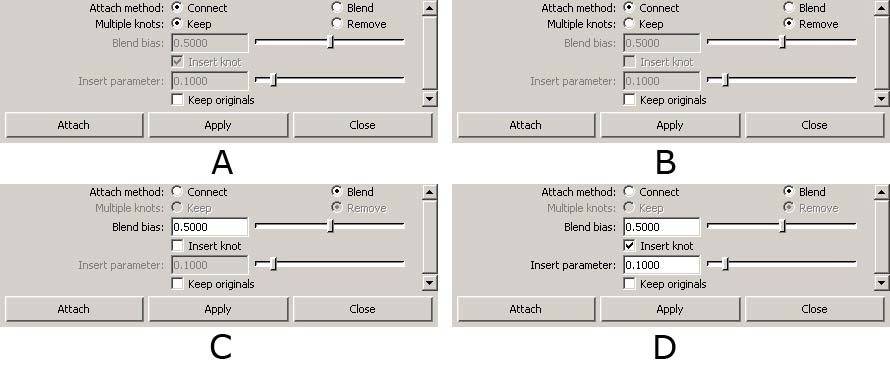Close the dialog in panel C
This screenshot has width=890, height=365.
(363, 309)
